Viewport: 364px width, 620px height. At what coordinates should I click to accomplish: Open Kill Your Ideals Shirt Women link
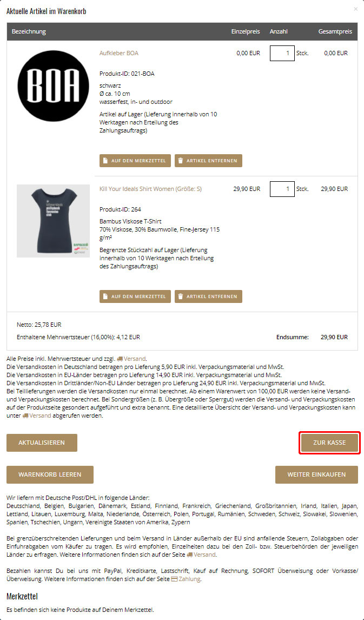(x=150, y=189)
